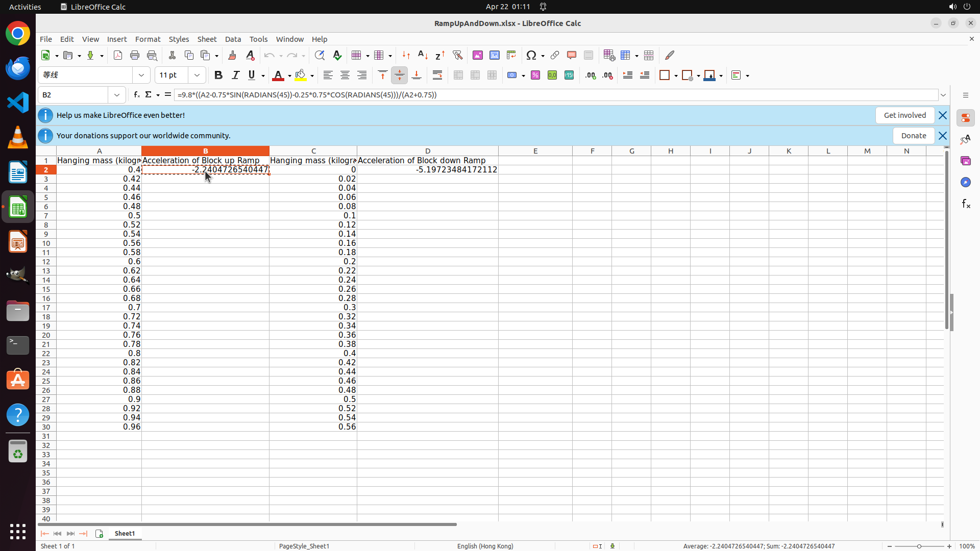980x551 pixels.
Task: Toggle wrap text button
Action: click(x=437, y=76)
